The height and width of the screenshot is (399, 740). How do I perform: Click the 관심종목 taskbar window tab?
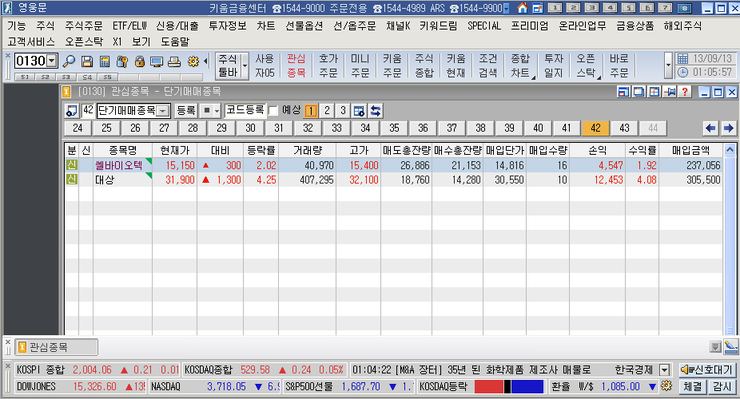(x=57, y=347)
